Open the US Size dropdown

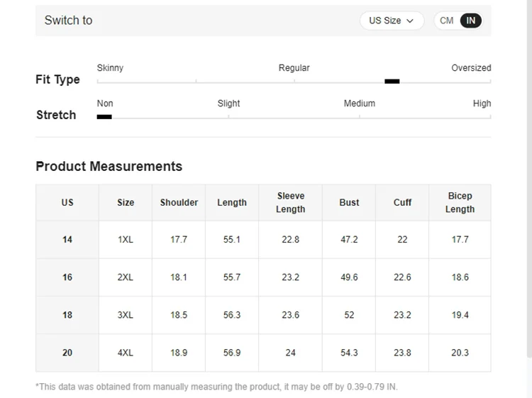pyautogui.click(x=391, y=21)
